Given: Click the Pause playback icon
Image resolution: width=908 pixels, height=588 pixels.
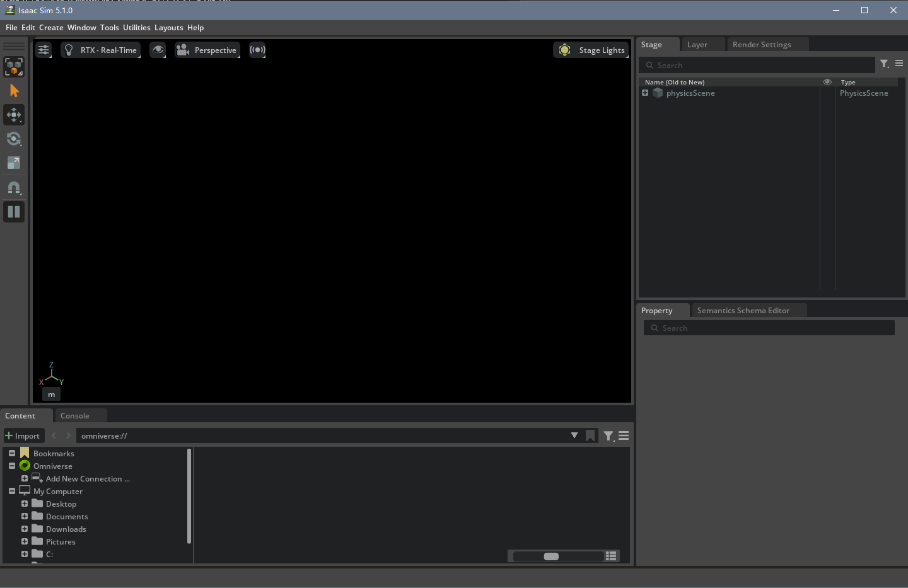Looking at the screenshot, I should [14, 211].
